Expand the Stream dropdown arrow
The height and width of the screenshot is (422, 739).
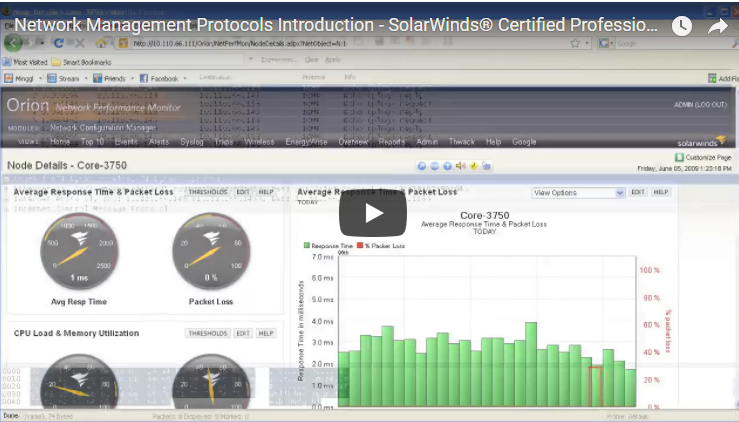(86, 78)
